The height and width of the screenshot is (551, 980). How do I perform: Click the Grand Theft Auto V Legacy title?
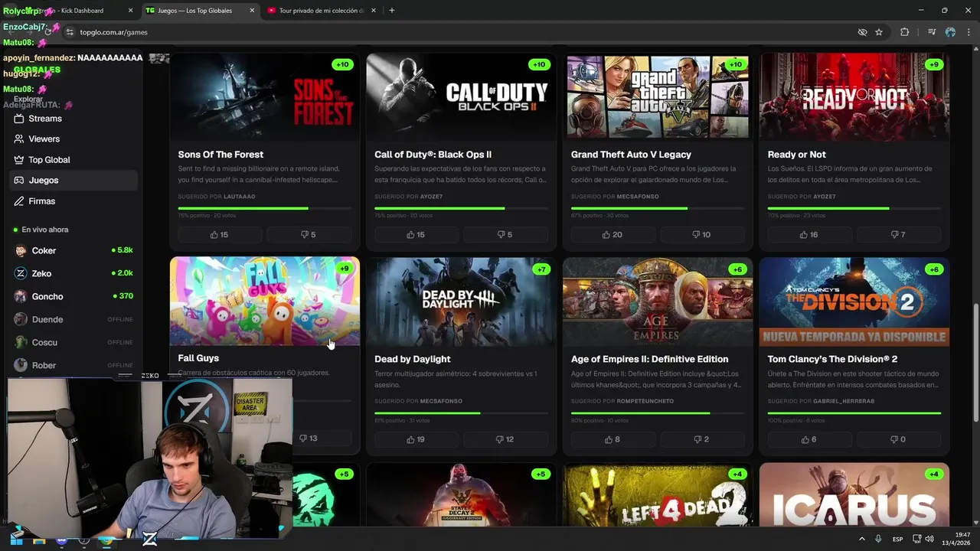coord(631,155)
